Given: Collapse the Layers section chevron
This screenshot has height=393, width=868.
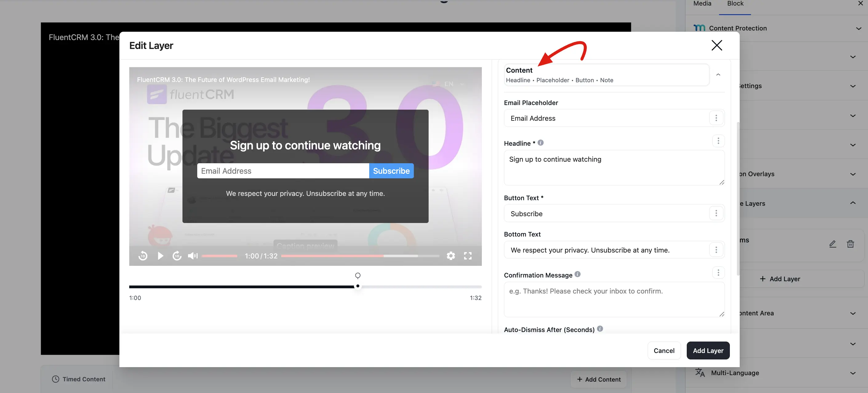Looking at the screenshot, I should (x=853, y=203).
